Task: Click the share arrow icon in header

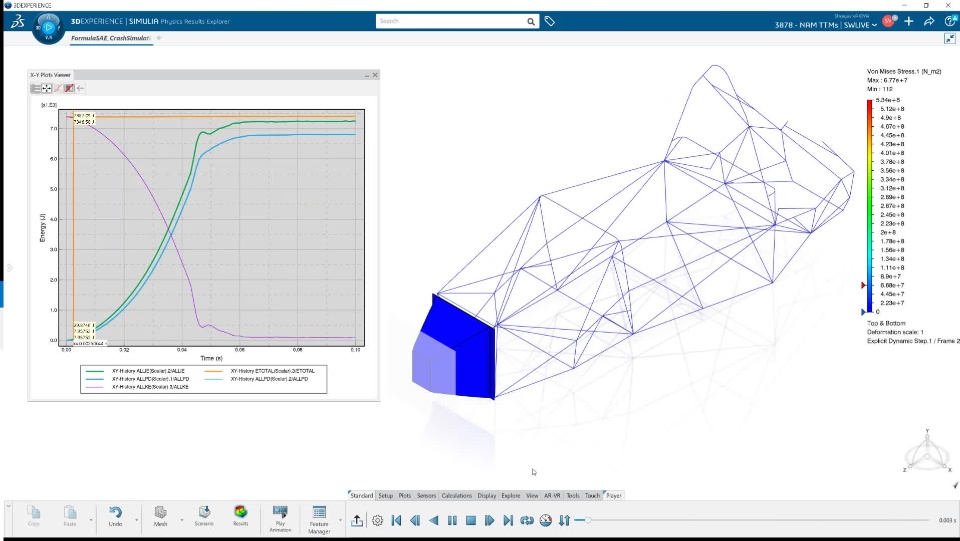Action: 929,21
